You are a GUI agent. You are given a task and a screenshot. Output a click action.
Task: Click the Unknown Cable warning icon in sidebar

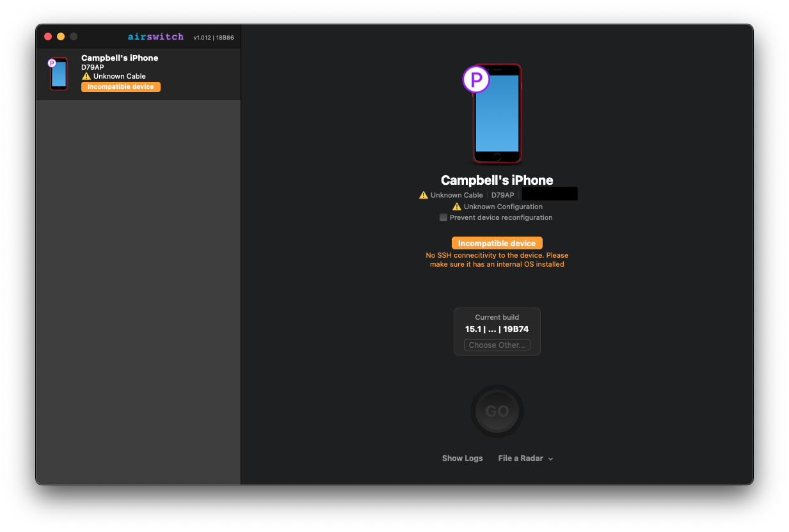(86, 76)
